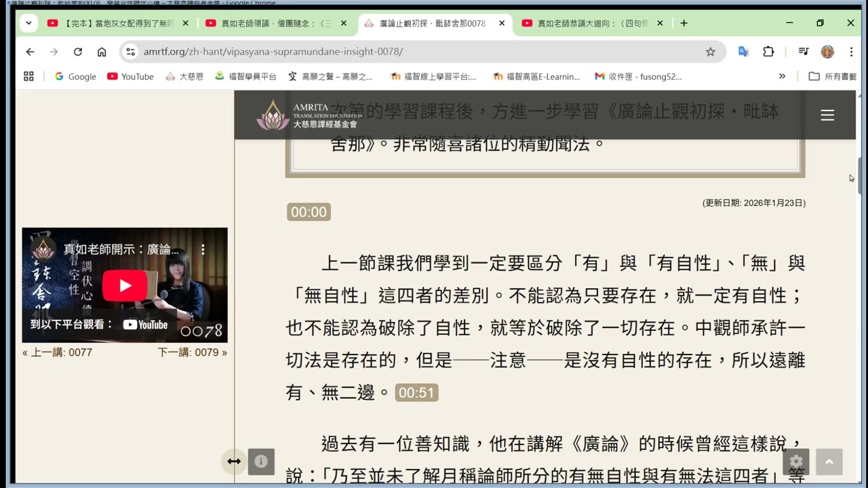Open the settings gear button
Screen dimensions: 868x488
(x=796, y=462)
